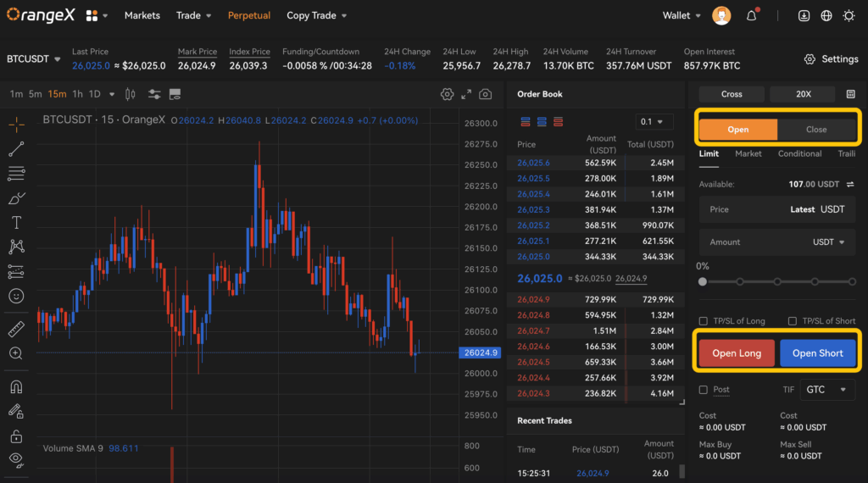This screenshot has height=483, width=868.
Task: Open the emoji icons tool
Action: (16, 297)
